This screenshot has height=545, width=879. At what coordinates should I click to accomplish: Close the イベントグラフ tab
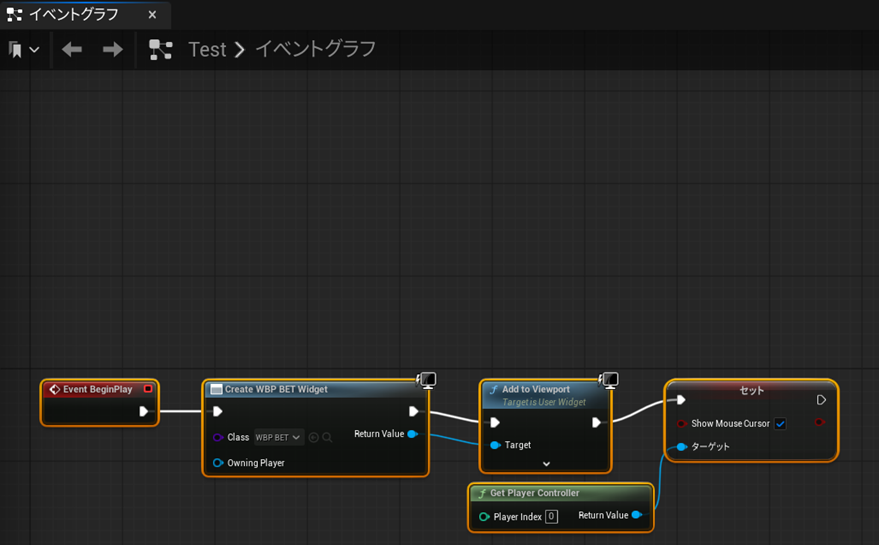152,15
